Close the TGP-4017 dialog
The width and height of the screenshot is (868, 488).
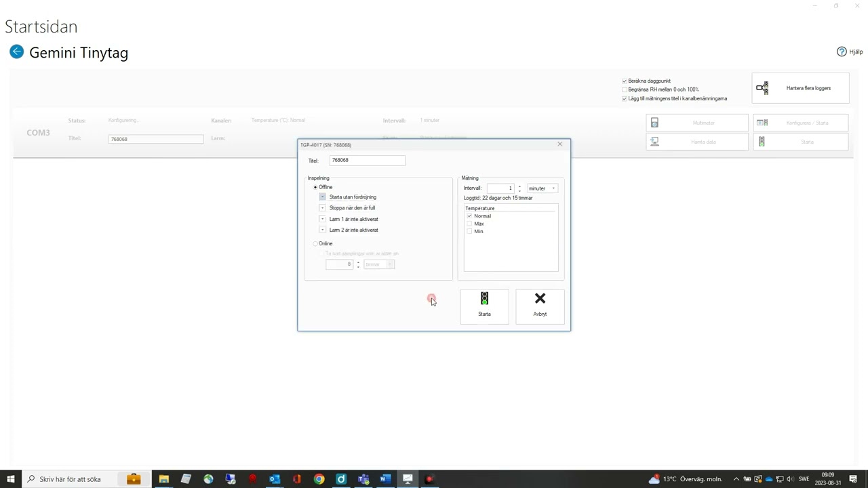559,144
